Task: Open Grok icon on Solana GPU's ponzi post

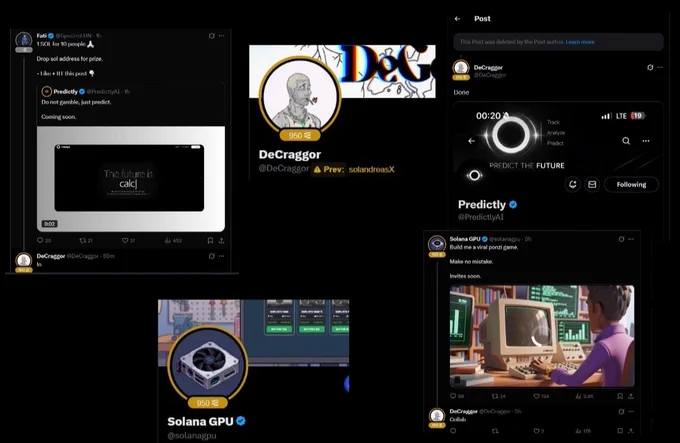Action: coord(621,239)
